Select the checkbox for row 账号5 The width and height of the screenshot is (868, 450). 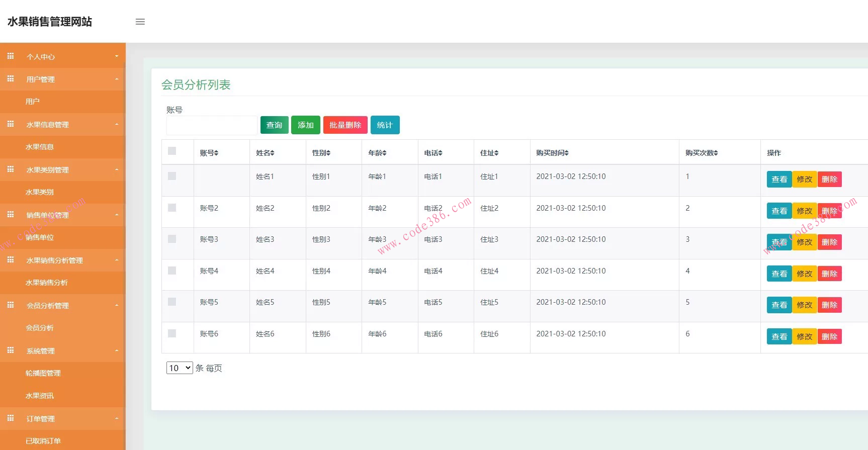click(x=172, y=302)
